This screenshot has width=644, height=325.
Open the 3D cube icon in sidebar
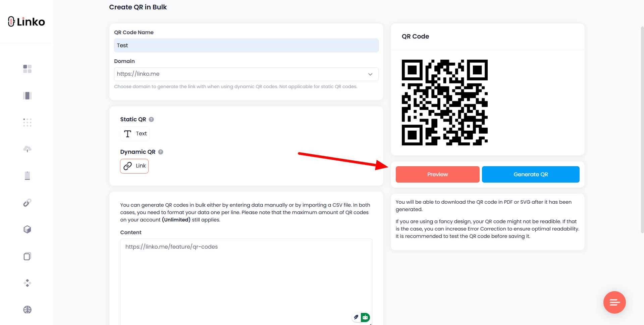28,229
